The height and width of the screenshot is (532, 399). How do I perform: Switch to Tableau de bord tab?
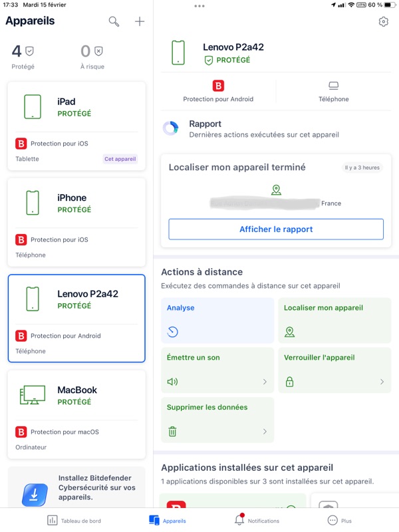coord(74,521)
